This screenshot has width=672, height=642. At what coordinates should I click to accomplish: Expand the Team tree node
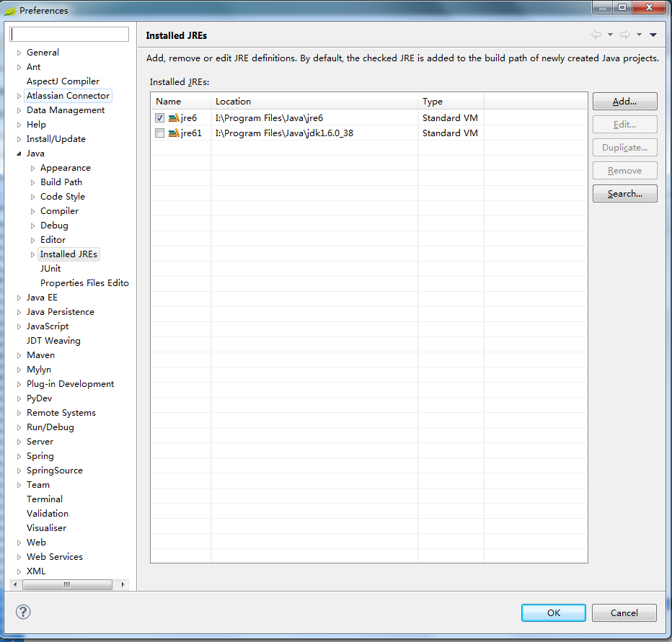[x=19, y=485]
